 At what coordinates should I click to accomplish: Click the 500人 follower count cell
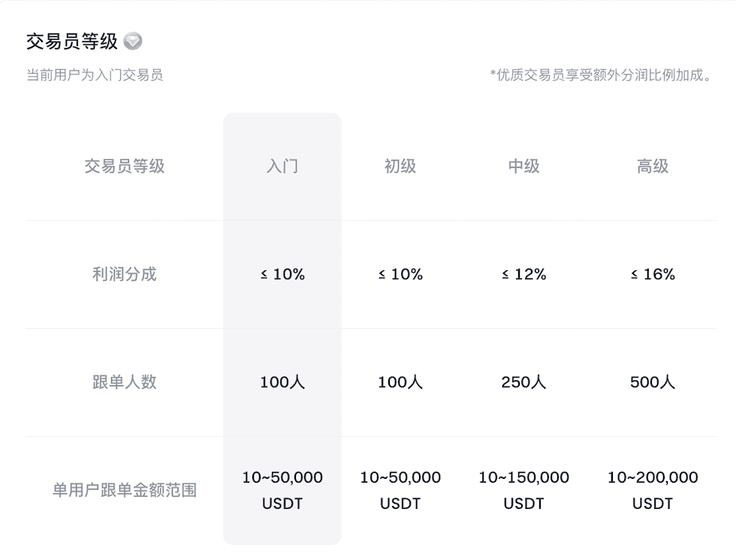click(653, 383)
